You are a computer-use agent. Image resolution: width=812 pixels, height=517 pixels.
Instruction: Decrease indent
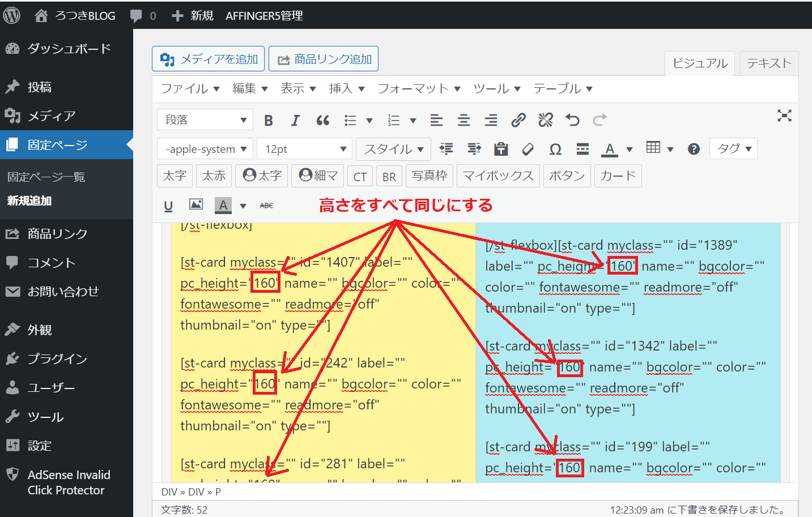click(447, 149)
